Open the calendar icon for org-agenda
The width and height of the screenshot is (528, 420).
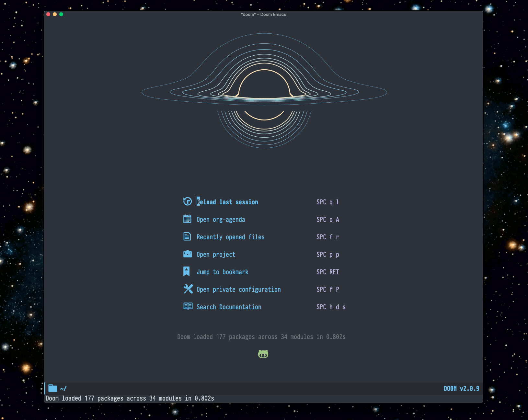click(x=187, y=219)
